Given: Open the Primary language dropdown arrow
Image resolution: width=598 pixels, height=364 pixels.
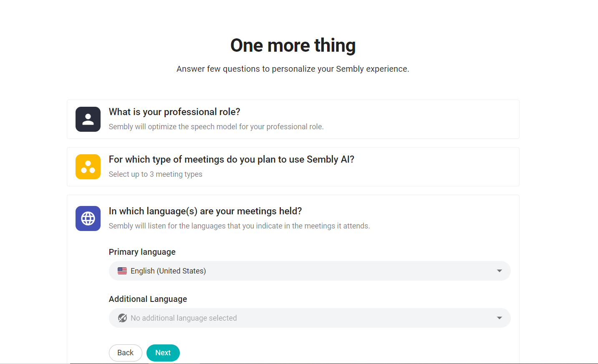Looking at the screenshot, I should click(500, 271).
